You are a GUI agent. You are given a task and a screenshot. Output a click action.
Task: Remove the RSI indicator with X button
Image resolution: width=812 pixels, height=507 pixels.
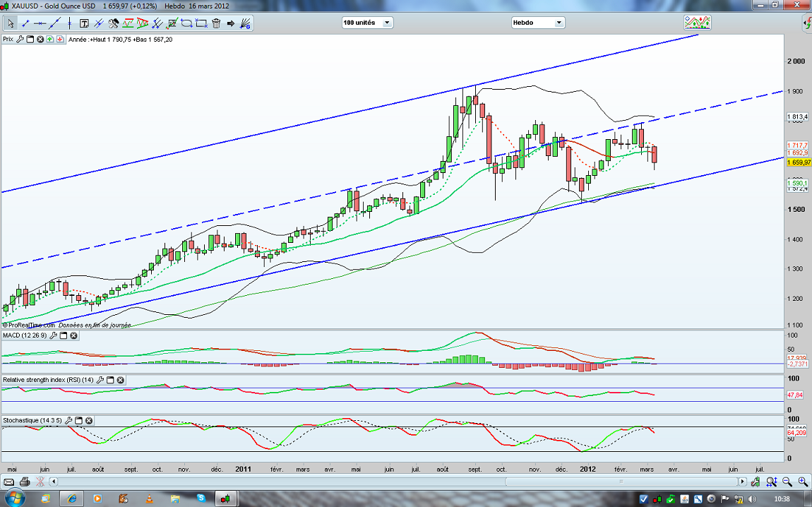[x=121, y=380]
